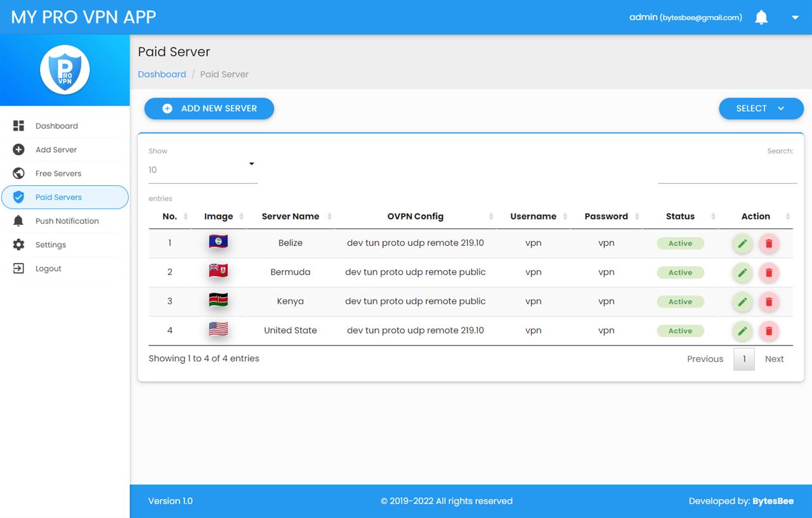Viewport: 812px width, 518px height.
Task: Open the SELECT dropdown button
Action: coord(761,108)
